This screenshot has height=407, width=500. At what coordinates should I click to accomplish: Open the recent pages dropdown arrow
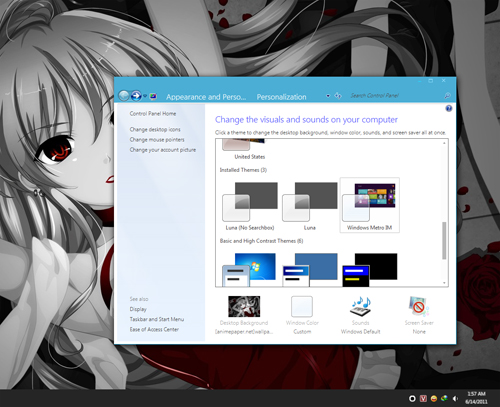[x=145, y=96]
